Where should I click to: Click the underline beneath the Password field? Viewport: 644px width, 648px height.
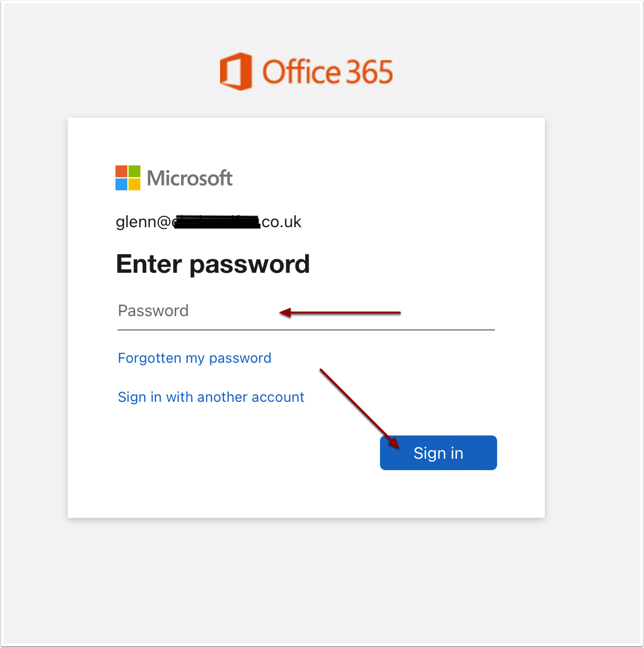click(306, 329)
